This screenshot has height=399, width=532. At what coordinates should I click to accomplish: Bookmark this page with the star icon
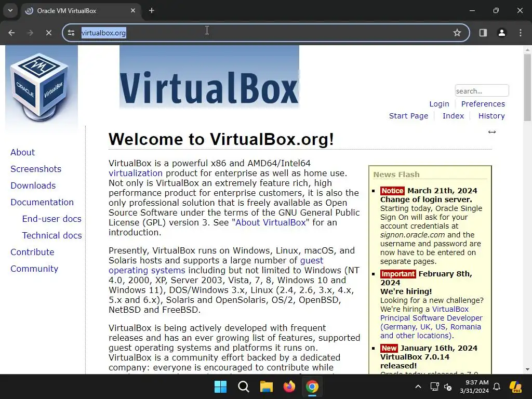(x=457, y=33)
